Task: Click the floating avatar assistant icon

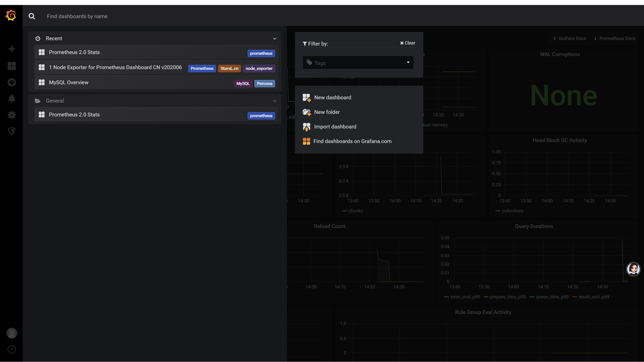Action: 633,269
